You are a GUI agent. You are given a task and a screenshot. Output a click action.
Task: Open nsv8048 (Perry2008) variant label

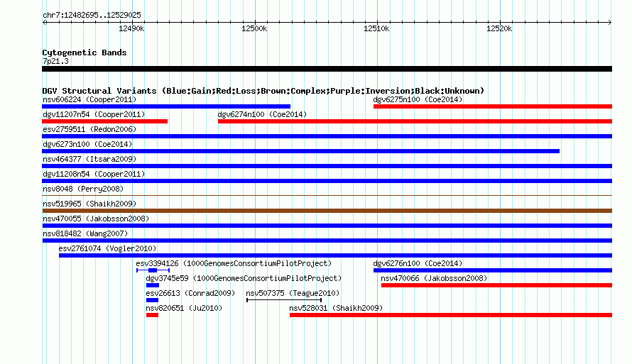pos(83,189)
